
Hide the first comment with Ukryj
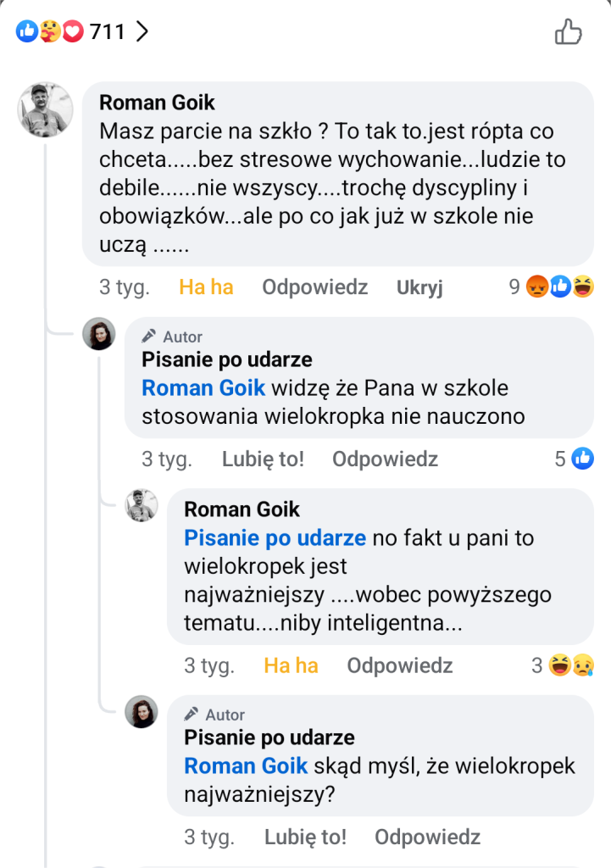coord(419,287)
